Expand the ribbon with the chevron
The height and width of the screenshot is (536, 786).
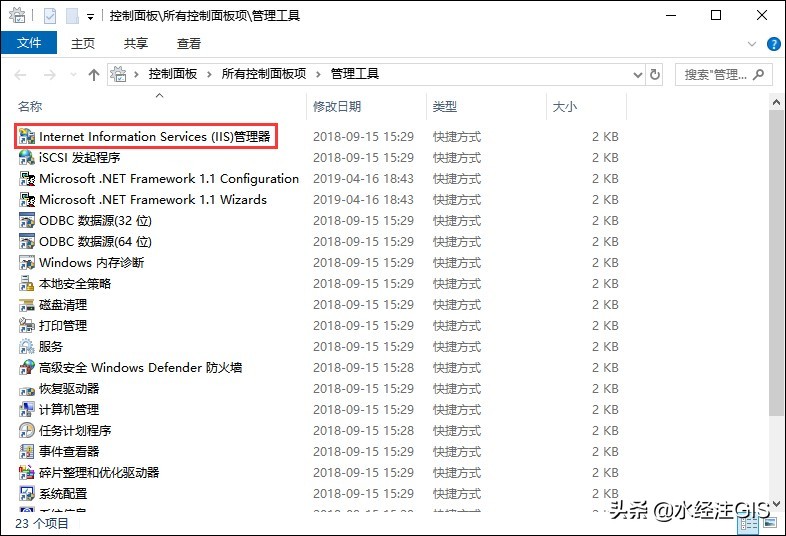(x=752, y=44)
